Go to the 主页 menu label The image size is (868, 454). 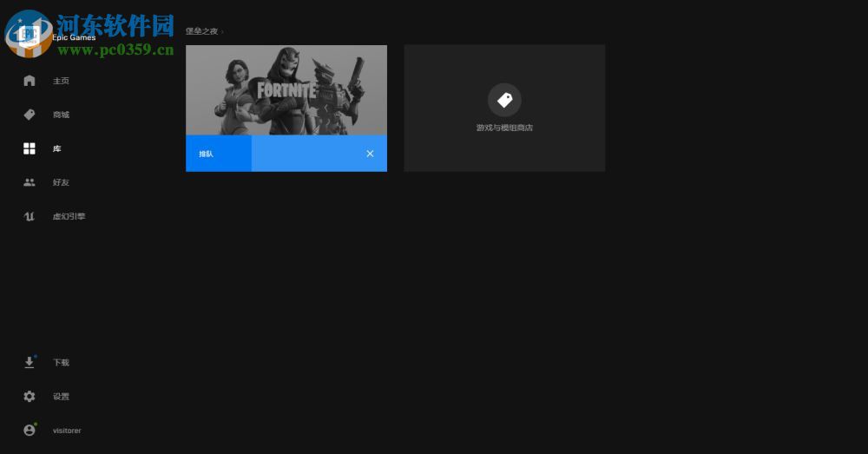point(61,81)
